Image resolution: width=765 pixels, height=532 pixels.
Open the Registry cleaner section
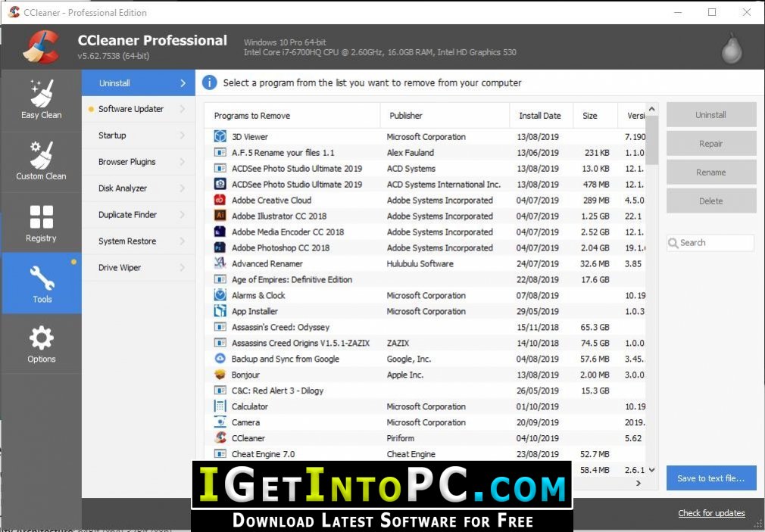click(x=41, y=222)
